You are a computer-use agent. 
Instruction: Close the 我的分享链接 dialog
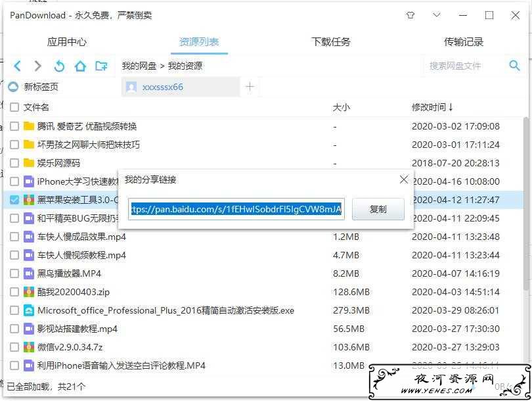pos(404,179)
